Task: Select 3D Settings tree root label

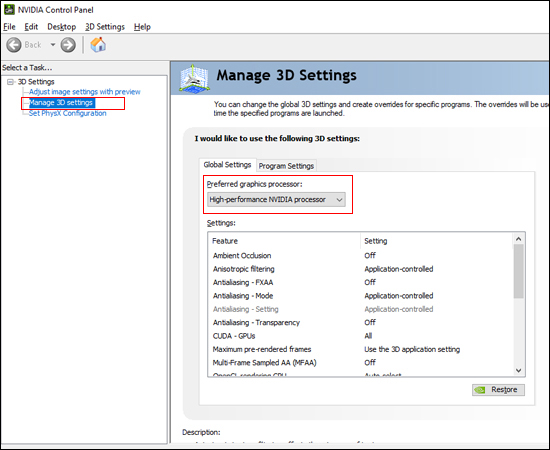Action: coord(36,82)
